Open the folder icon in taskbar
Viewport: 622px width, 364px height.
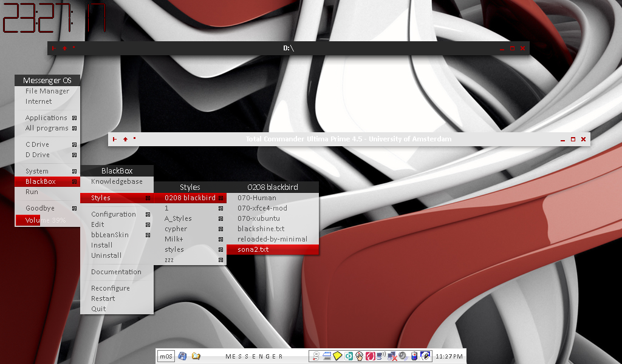click(x=196, y=356)
